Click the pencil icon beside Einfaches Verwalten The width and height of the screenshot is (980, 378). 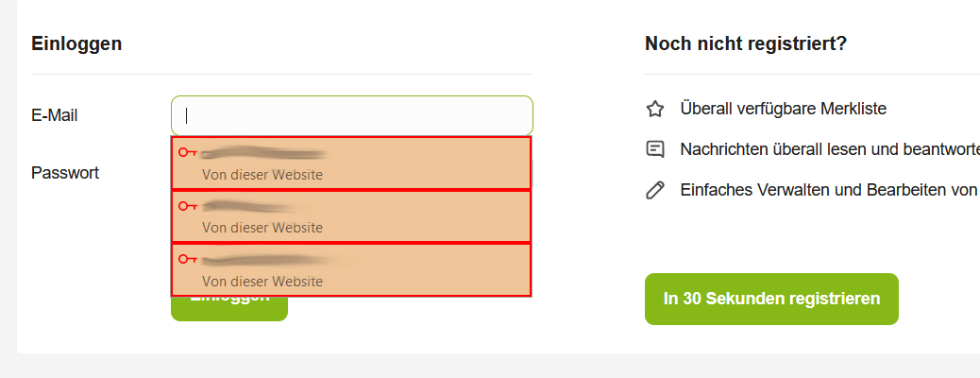(x=655, y=190)
